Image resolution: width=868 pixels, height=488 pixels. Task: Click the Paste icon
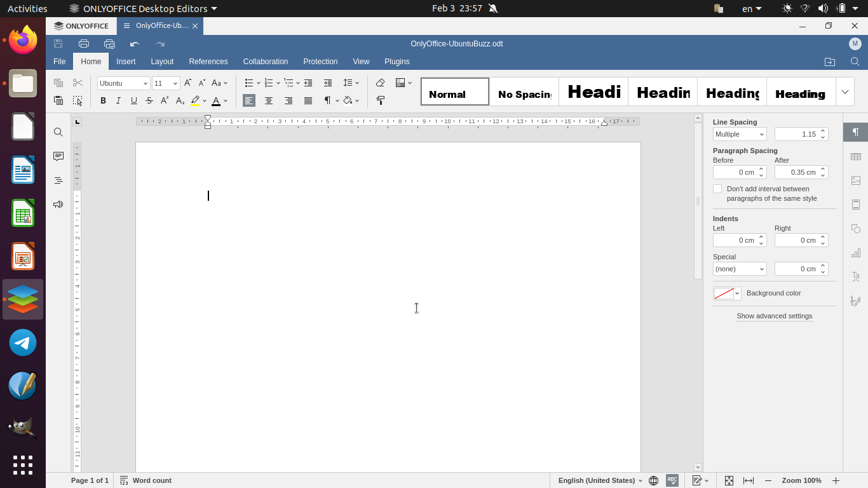(x=58, y=100)
